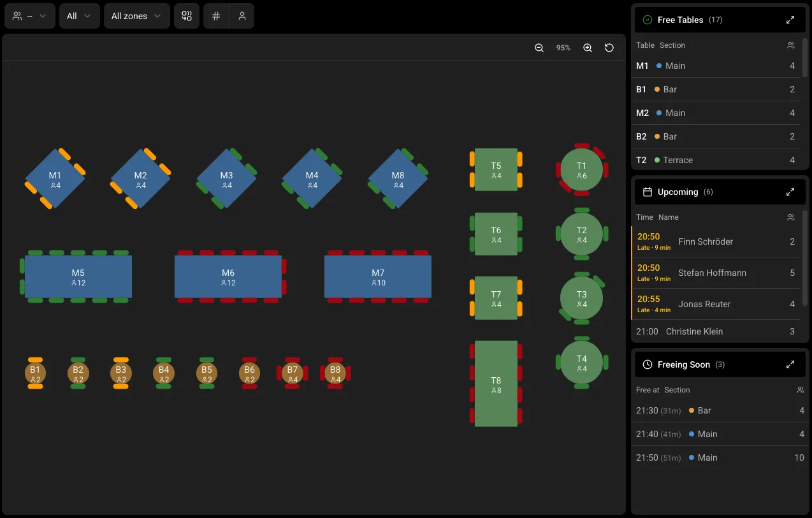Select table M3 on floor plan

[226, 179]
